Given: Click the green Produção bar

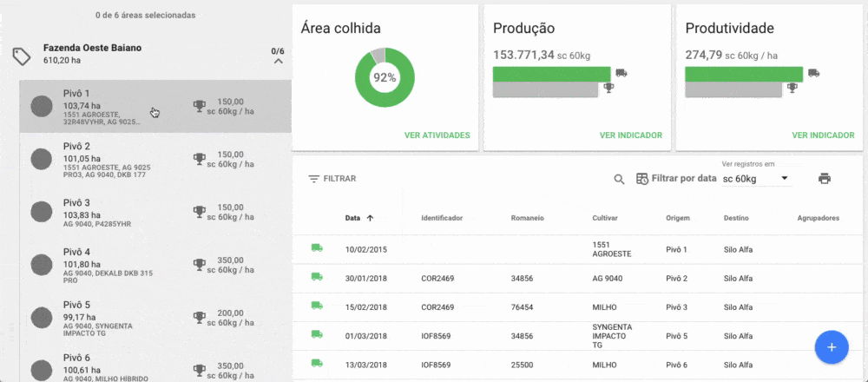Looking at the screenshot, I should [552, 74].
